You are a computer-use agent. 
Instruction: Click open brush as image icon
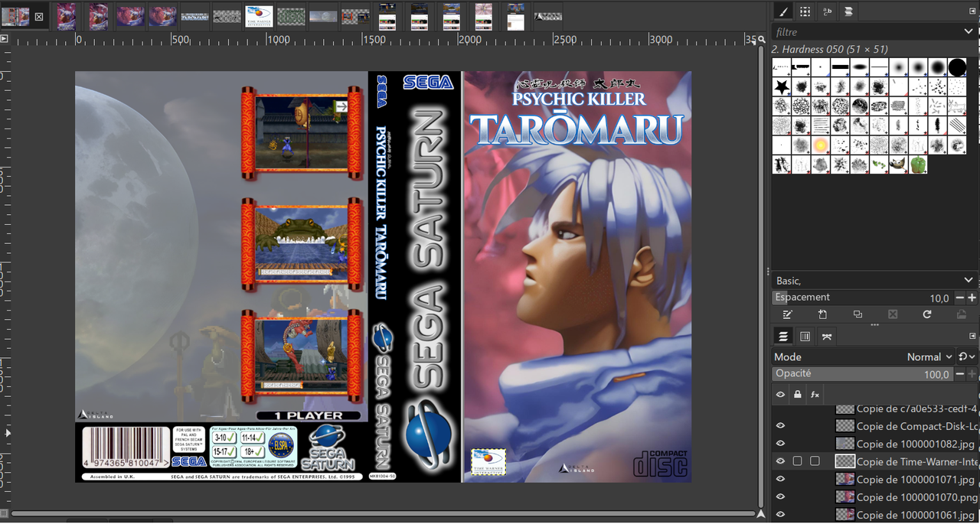click(962, 314)
